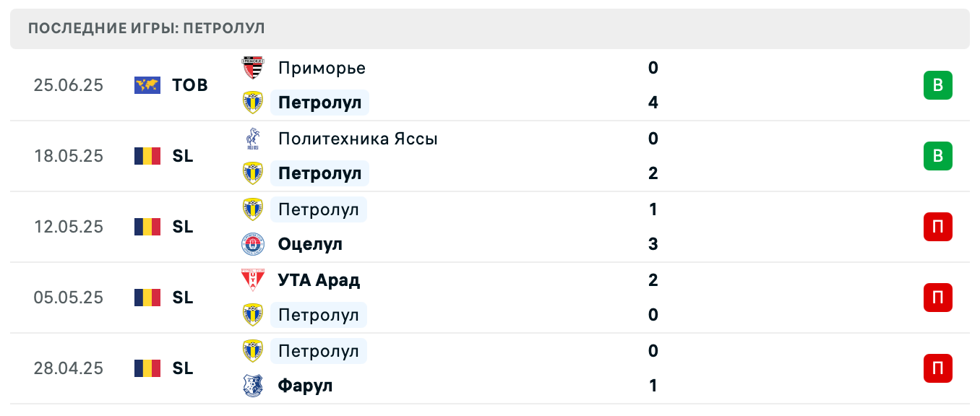Image resolution: width=980 pixels, height=416 pixels.
Task: Click red П badge for 28.04.25 match
Action: tap(937, 368)
